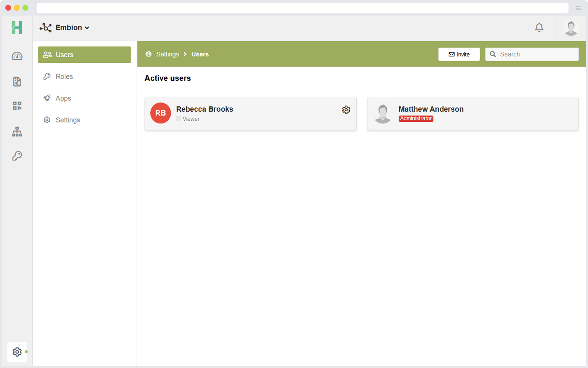Open the browser hamburger menu
This screenshot has height=368, width=588.
578,8
